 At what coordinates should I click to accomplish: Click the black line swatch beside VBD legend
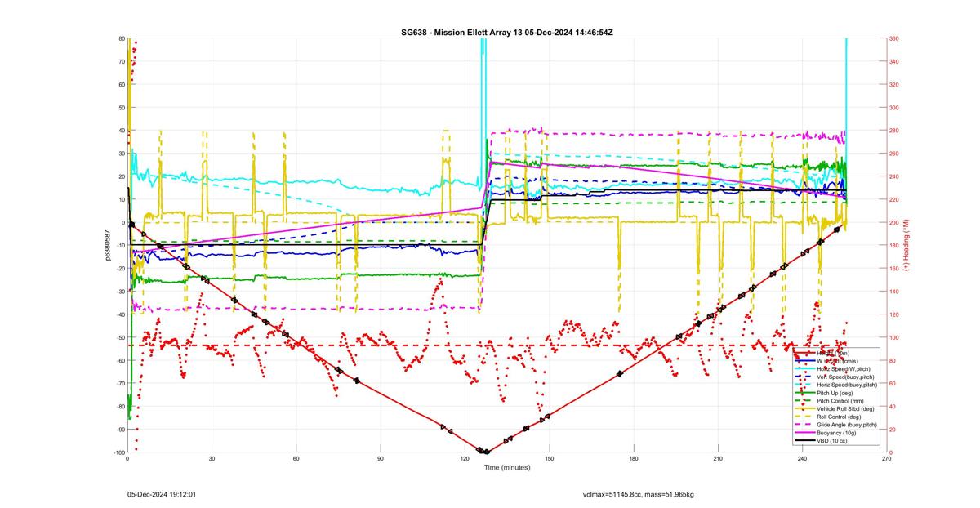click(805, 441)
